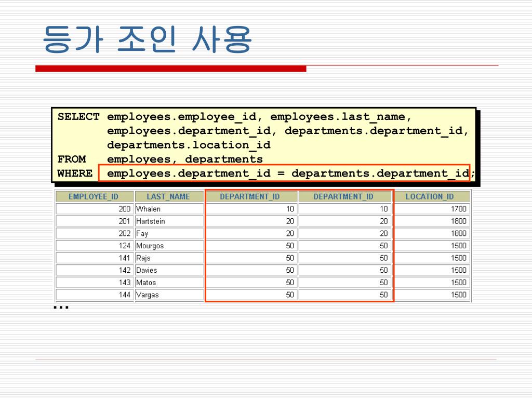Select location ID 1700 in Whalen's row
The height and width of the screenshot is (399, 532).
[432, 209]
